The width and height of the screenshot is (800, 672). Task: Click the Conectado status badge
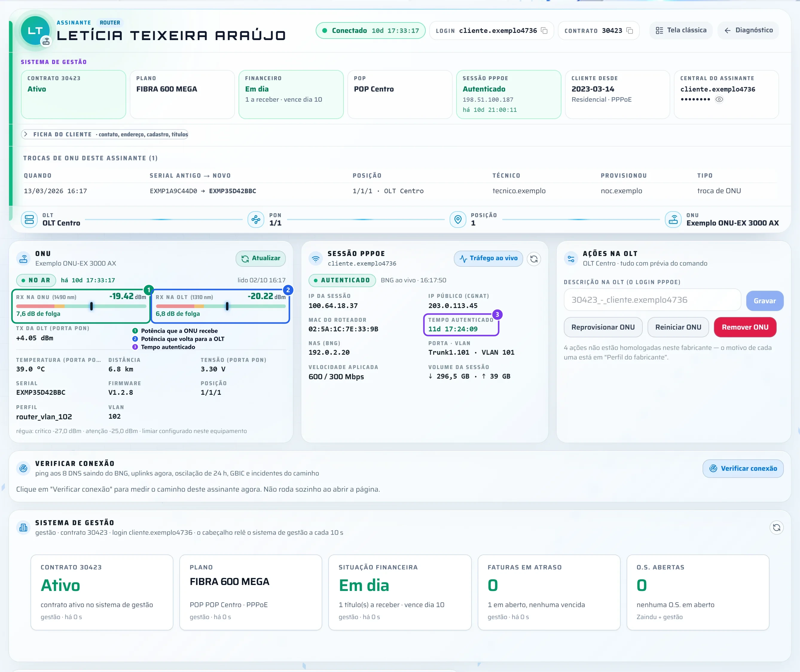point(370,31)
